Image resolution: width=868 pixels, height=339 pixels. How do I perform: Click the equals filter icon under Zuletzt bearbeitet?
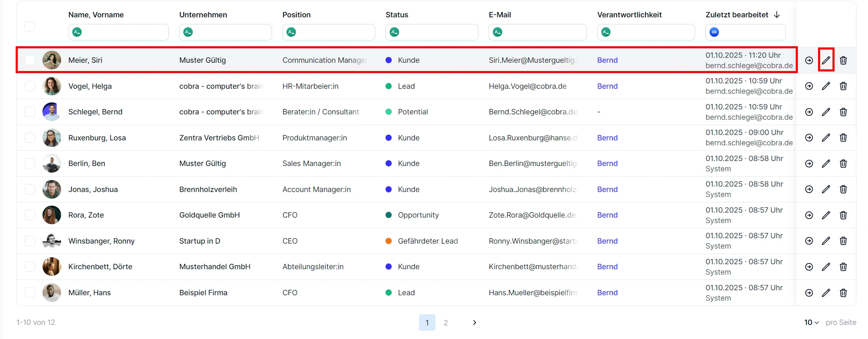[714, 32]
